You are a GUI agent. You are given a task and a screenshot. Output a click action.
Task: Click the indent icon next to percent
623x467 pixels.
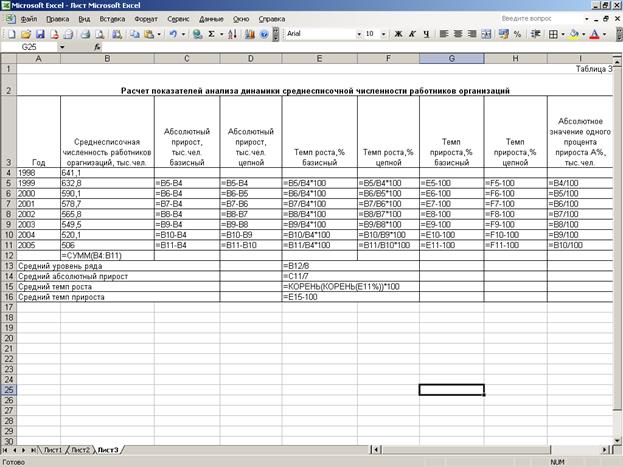pyautogui.click(x=535, y=34)
